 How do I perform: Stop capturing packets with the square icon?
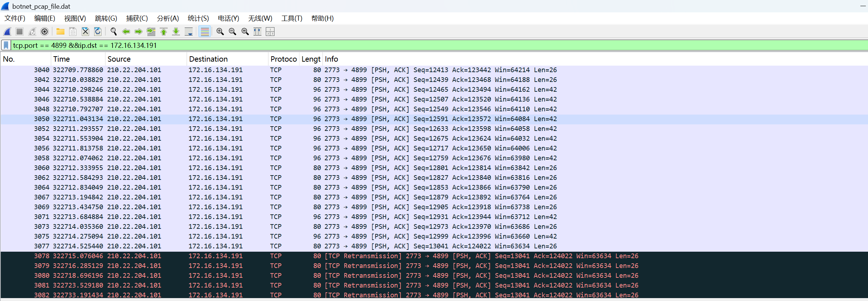point(20,32)
